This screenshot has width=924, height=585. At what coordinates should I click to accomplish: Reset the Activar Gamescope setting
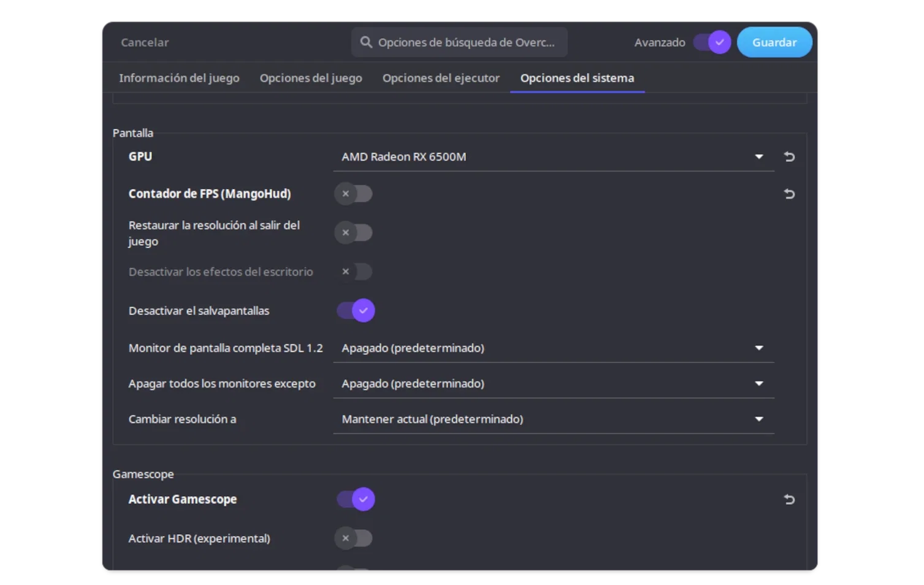(x=789, y=500)
